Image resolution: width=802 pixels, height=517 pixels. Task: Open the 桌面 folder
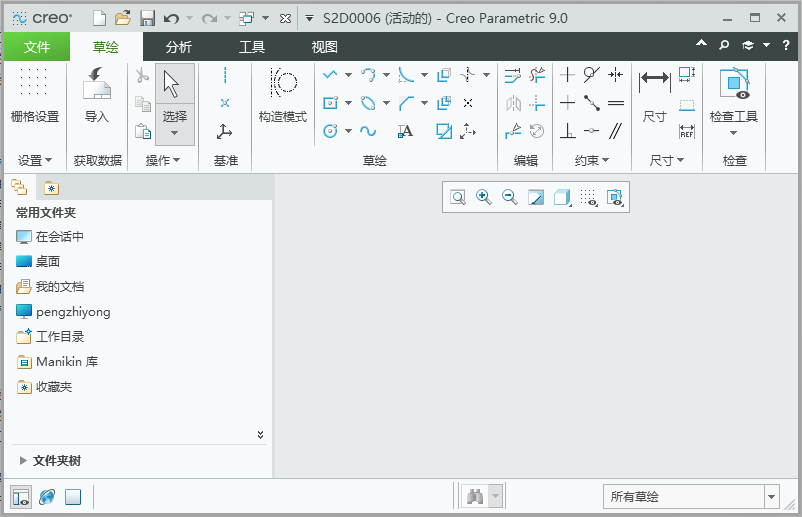pyautogui.click(x=38, y=261)
